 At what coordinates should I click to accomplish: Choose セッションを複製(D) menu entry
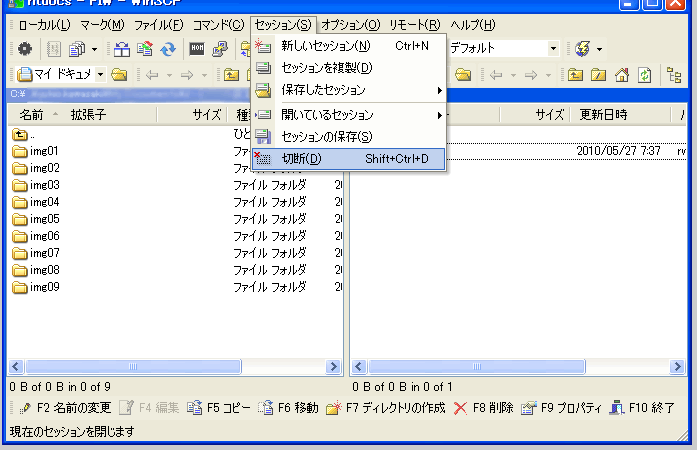point(348,68)
